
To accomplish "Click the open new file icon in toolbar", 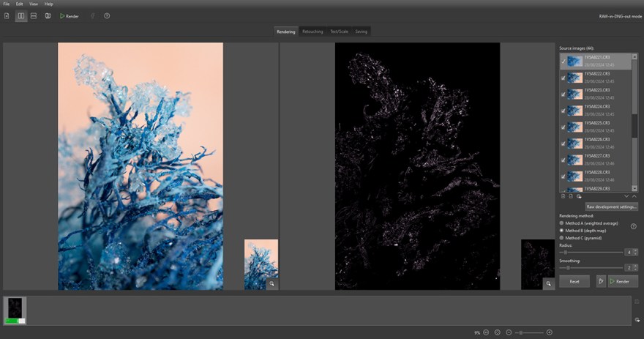I will 7,15.
